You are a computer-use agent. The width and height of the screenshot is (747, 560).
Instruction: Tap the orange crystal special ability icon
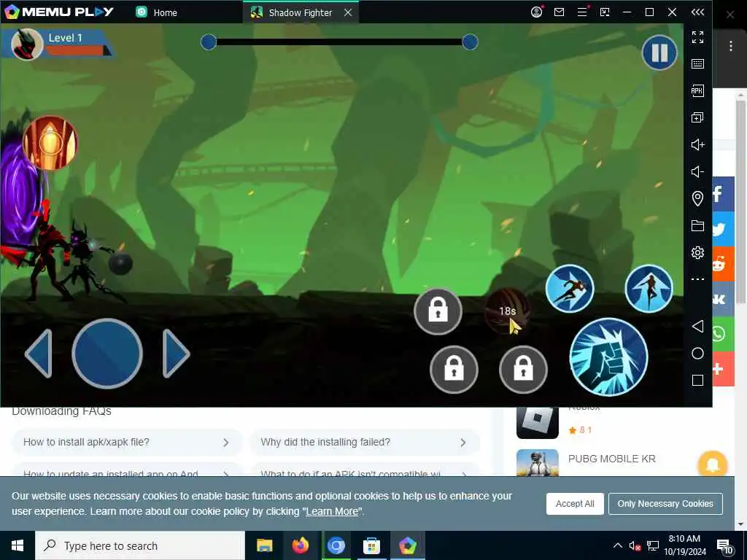coord(50,143)
